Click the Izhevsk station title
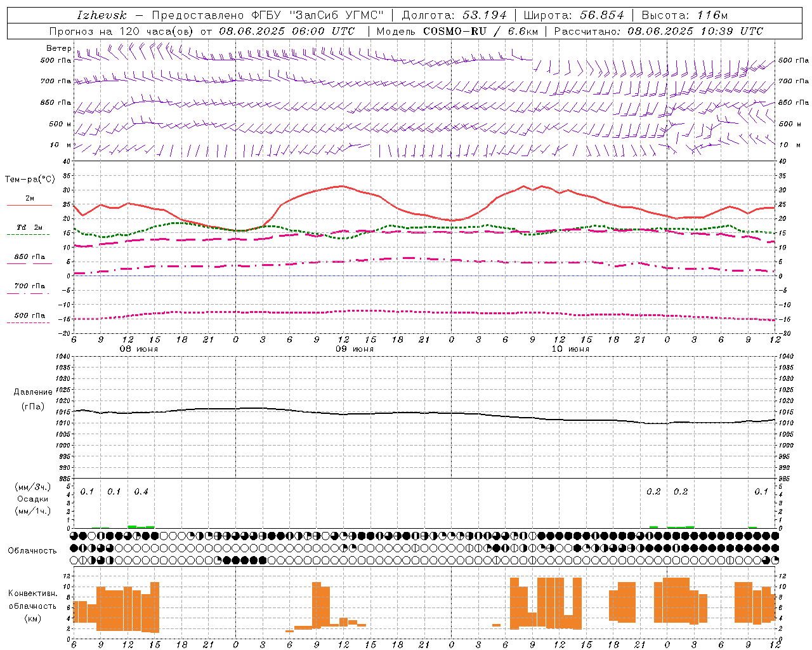This screenshot has height=650, width=812. coord(101,15)
